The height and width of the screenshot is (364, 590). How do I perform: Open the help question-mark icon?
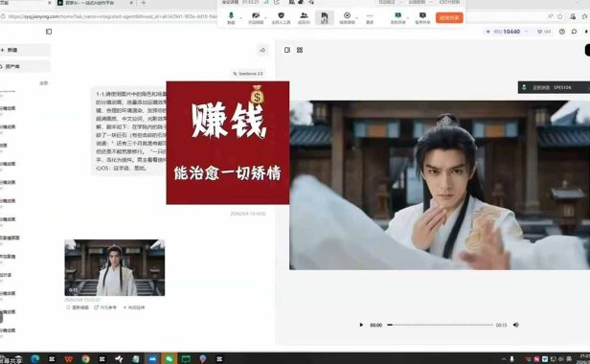[562, 32]
